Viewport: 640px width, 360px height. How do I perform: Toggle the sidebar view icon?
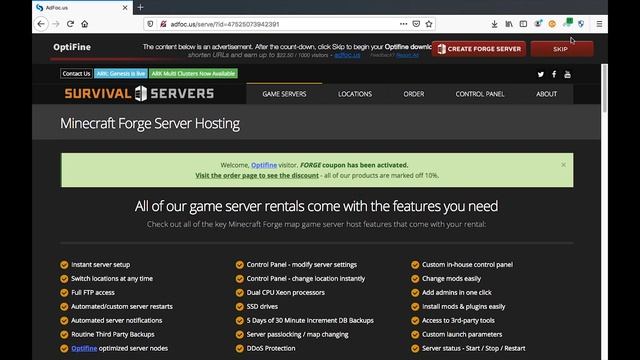[x=523, y=24]
